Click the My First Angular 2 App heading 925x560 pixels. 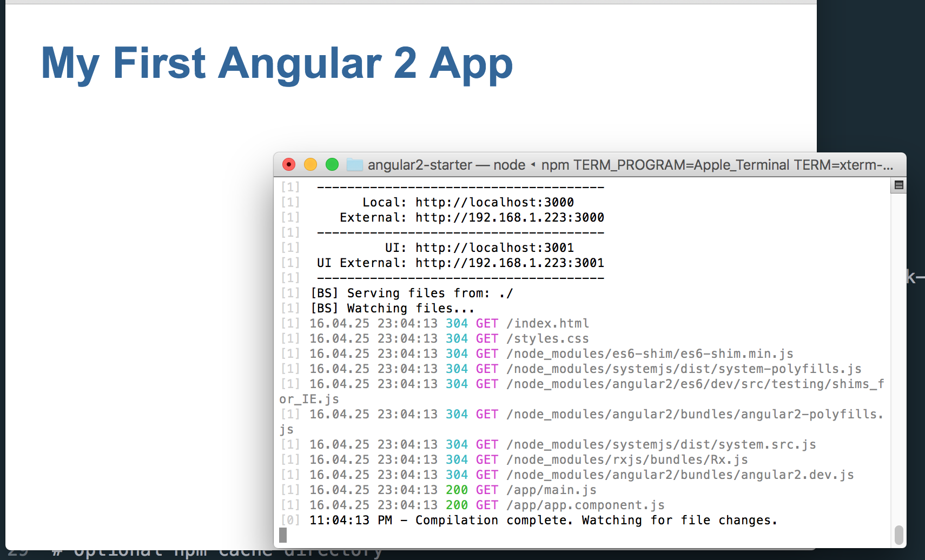tap(277, 64)
